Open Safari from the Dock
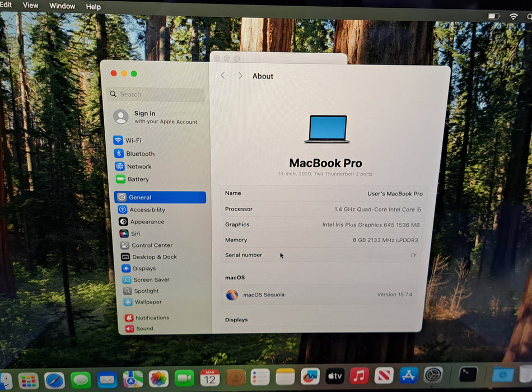This screenshot has height=392, width=532. tap(54, 380)
